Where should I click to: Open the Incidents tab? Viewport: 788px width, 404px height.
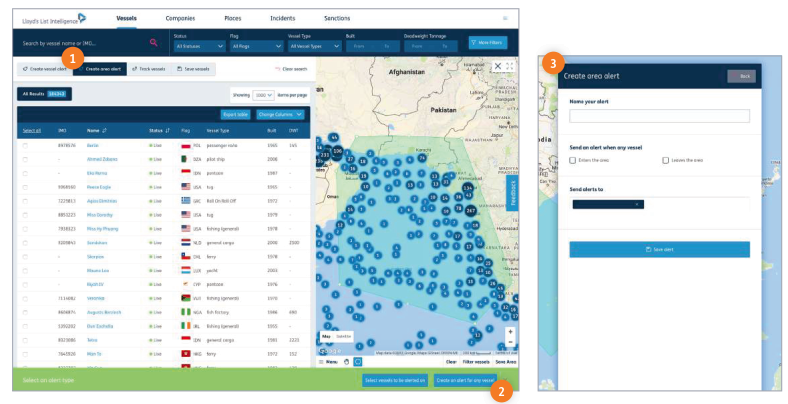pos(282,19)
